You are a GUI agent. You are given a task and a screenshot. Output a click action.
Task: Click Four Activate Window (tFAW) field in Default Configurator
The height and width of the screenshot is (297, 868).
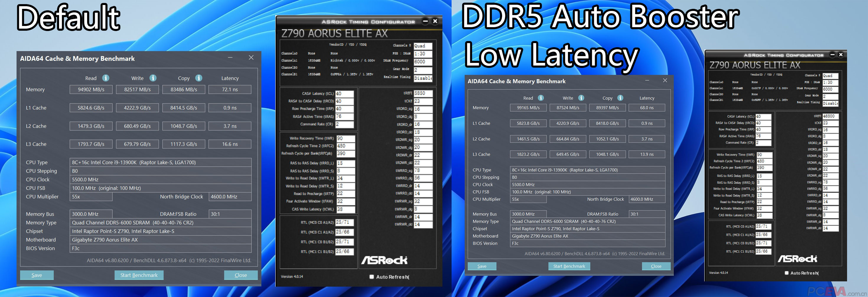pos(345,201)
